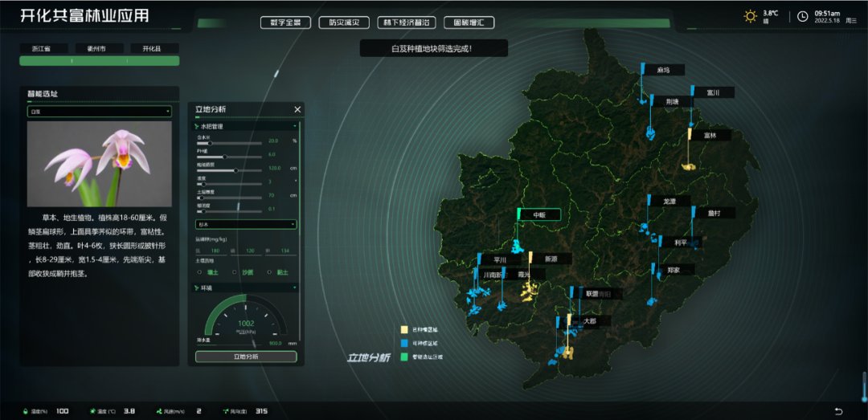Select the yellow 富林 flag marker

click(x=690, y=134)
